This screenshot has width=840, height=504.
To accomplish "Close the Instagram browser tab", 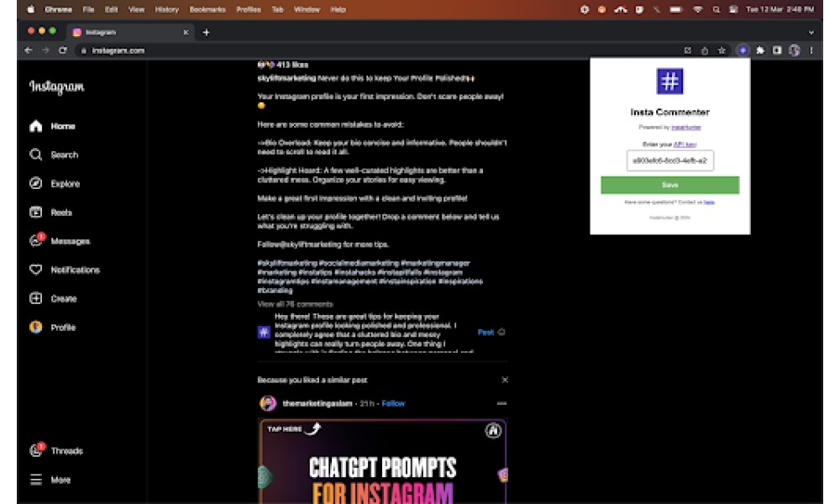I will tap(186, 32).
